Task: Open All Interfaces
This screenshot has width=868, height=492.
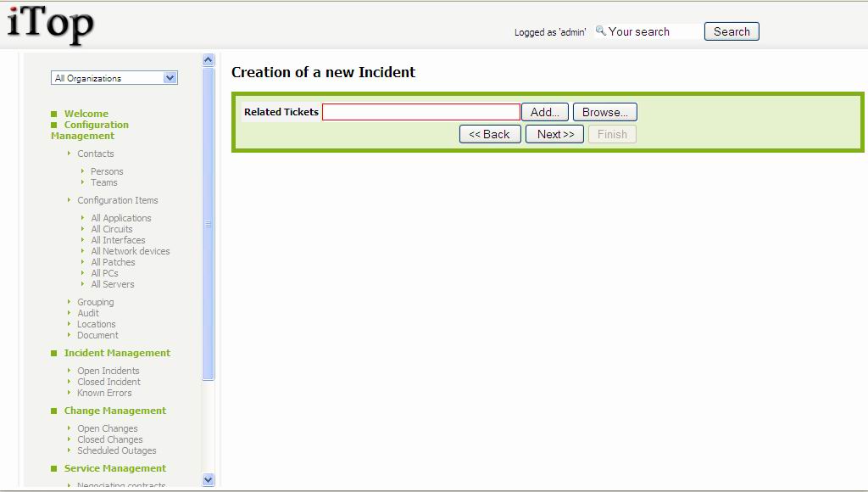Action: 119,240
